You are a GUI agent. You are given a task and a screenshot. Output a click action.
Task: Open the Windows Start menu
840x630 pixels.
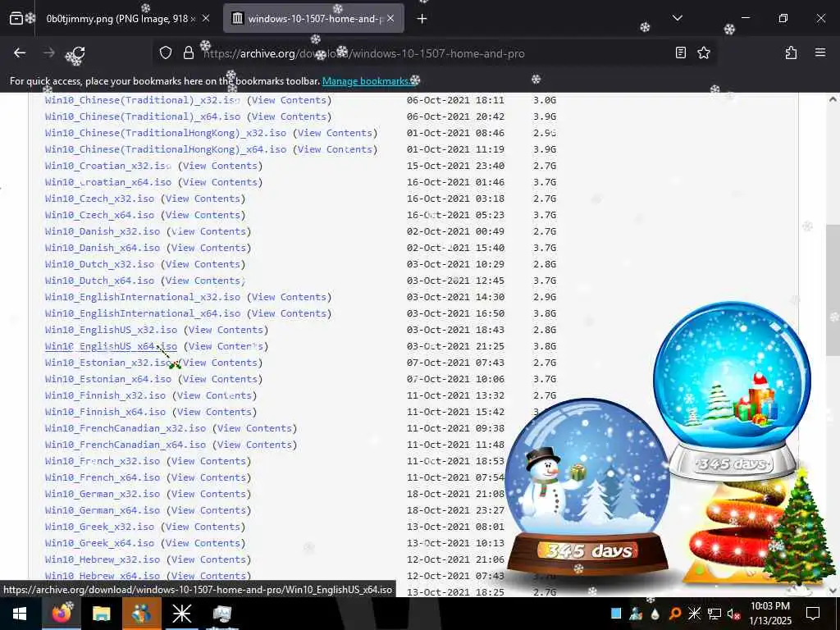pos(20,614)
